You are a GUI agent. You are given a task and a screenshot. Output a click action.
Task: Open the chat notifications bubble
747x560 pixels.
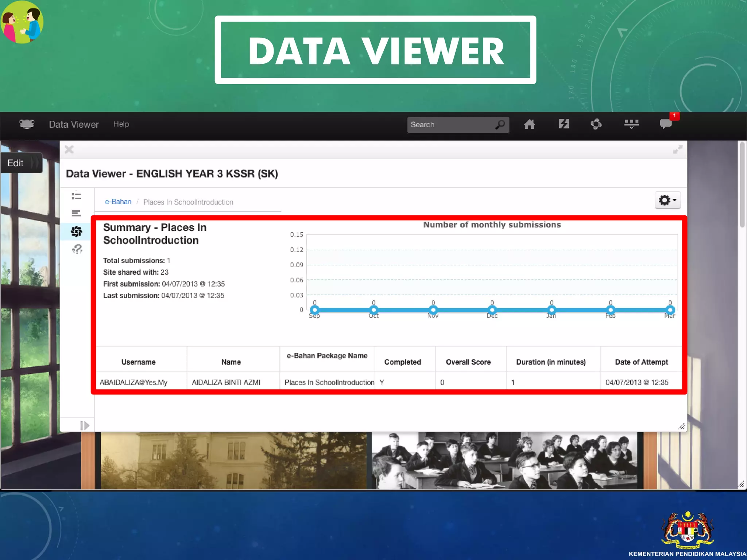(x=666, y=124)
